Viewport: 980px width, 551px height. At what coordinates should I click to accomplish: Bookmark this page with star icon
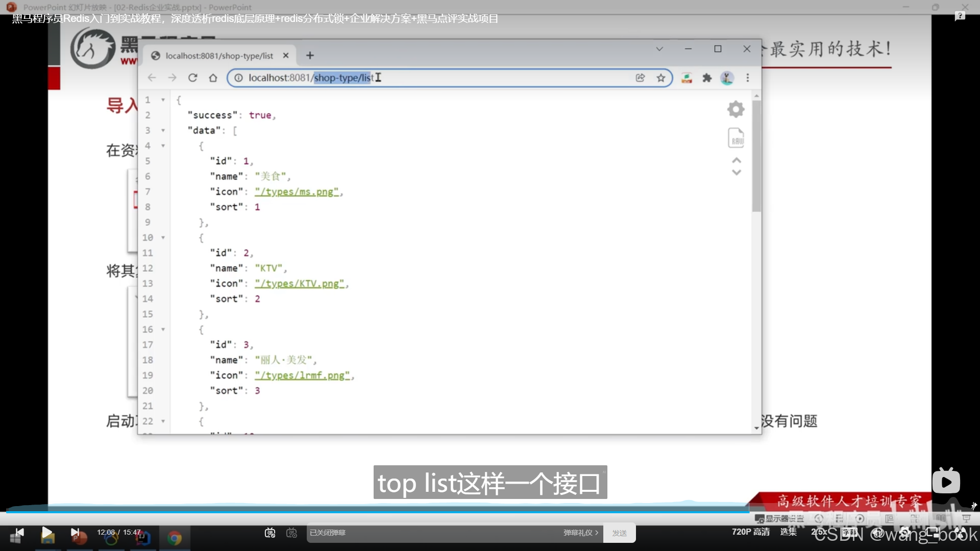[661, 78]
